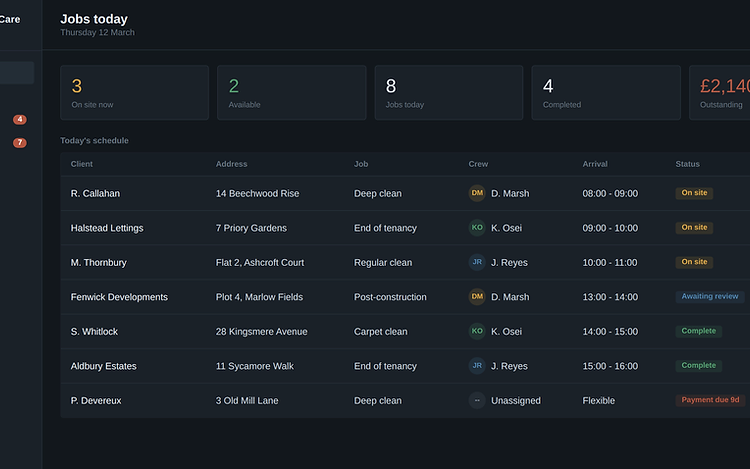Image resolution: width=750 pixels, height=469 pixels.
Task: Select client Aldbury Estates
Action: point(103,366)
